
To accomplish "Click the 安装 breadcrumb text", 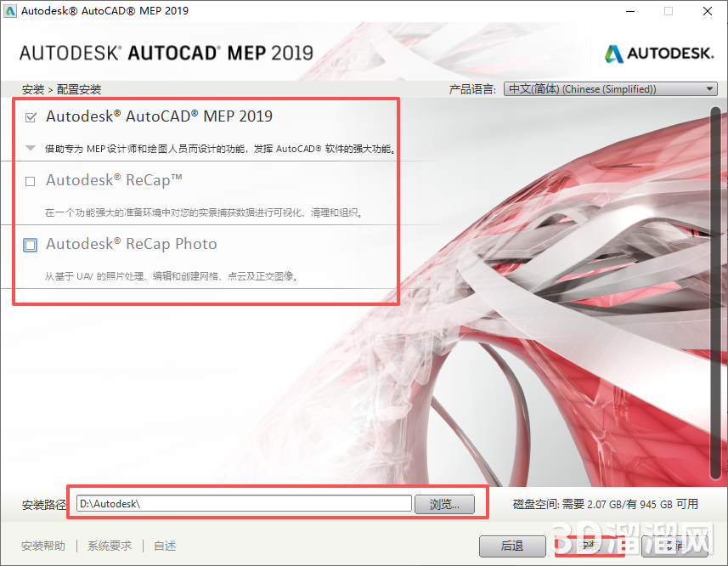I will 33,89.
